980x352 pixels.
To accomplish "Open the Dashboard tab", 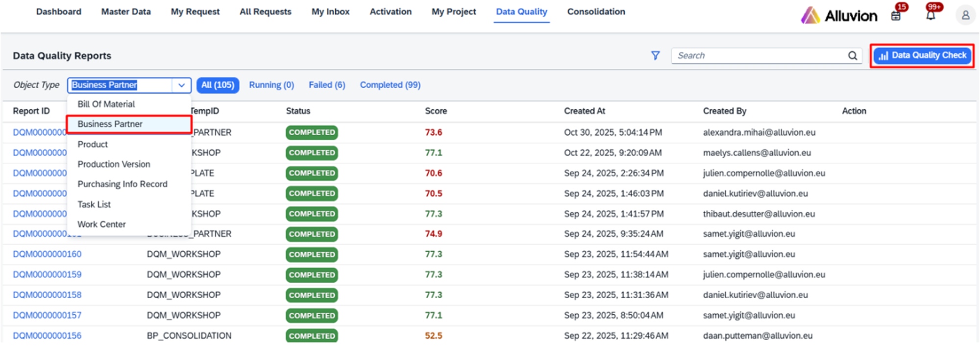I will tap(59, 12).
